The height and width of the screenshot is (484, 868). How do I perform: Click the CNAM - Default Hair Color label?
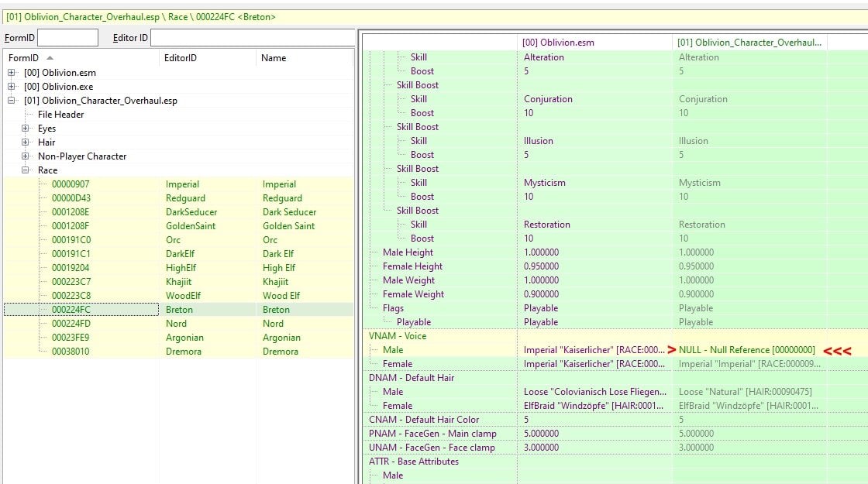(x=424, y=419)
